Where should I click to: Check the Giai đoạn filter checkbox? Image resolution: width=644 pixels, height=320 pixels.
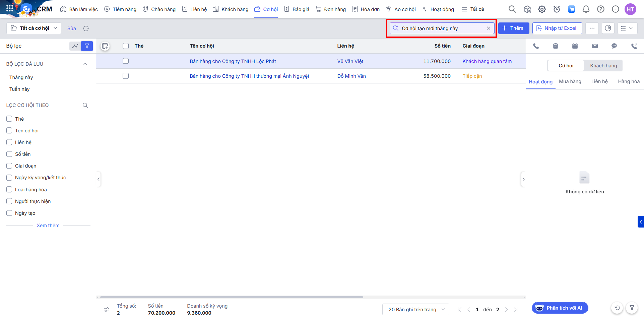[9, 166]
